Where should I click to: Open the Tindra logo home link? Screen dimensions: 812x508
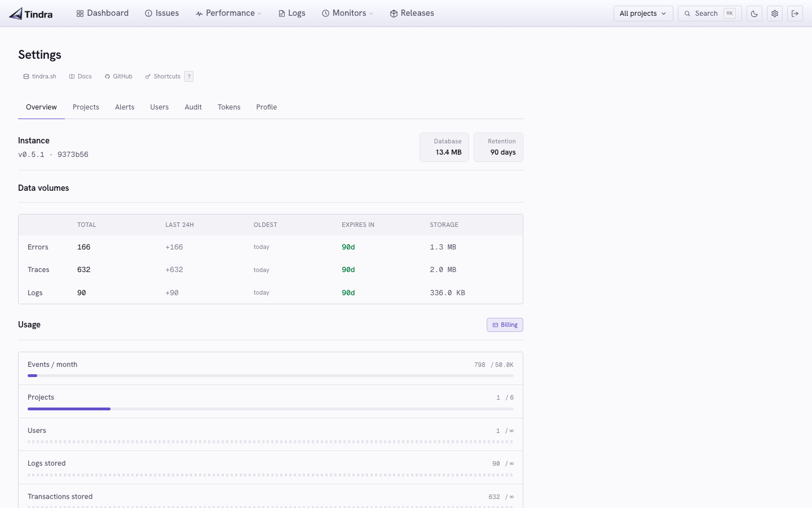31,14
